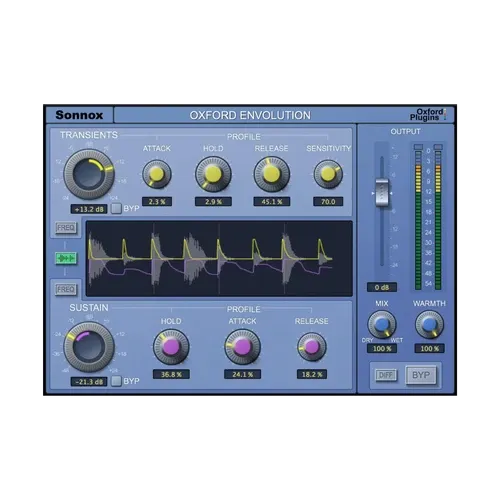Click the Sustain Hold 36.8 % field
Image resolution: width=500 pixels, height=500 pixels.
[x=171, y=374]
